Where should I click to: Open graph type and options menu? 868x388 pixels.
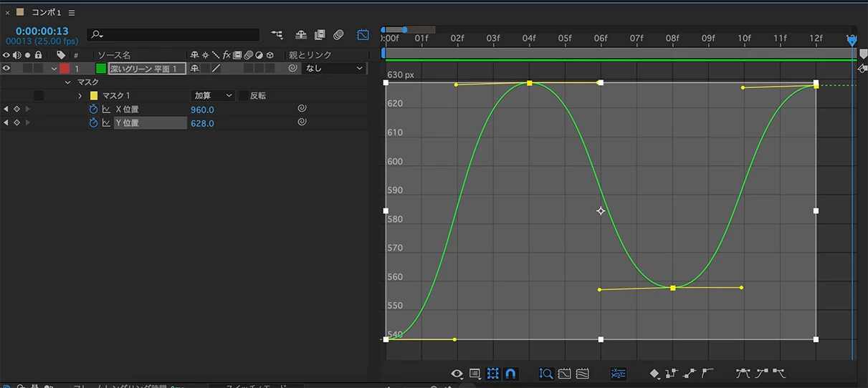474,374
